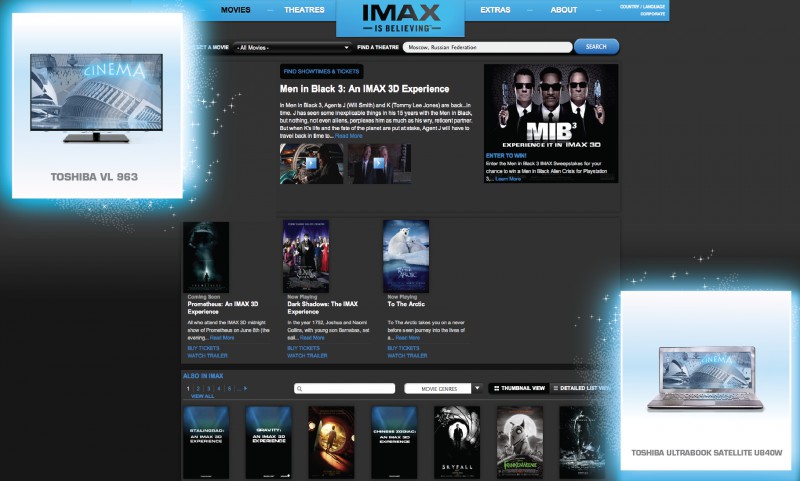This screenshot has width=800, height=481.
Task: Click the ALSO IN IMAX heading
Action: click(x=203, y=376)
